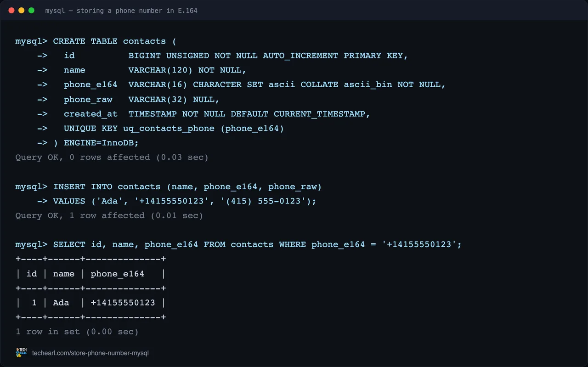Click 'BIGINT UNSIGNED NOT NULL AUTO_INCREMENT PRIMARY KEY,' text
This screenshot has width=588, height=367.
(268, 56)
